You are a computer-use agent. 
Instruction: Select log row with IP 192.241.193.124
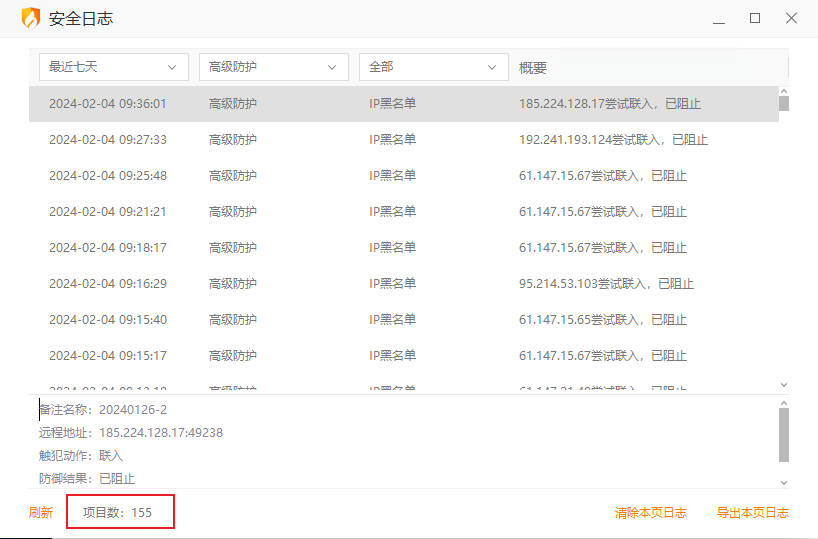(x=400, y=140)
